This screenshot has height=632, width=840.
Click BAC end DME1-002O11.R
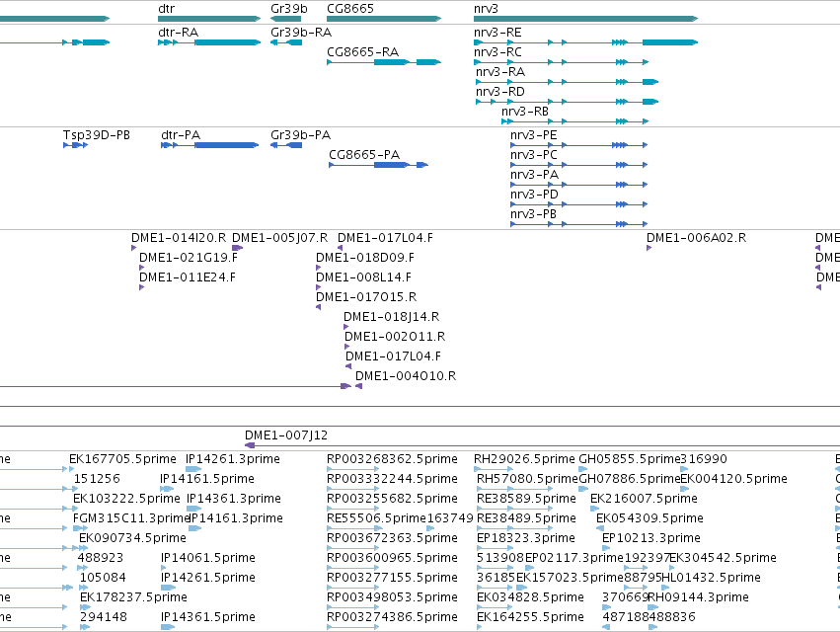[x=395, y=337]
